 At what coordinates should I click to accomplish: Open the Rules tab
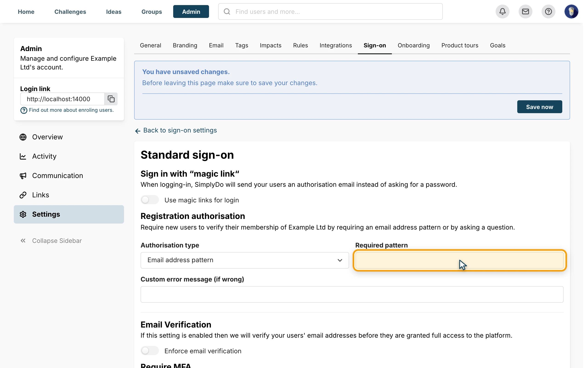point(300,45)
